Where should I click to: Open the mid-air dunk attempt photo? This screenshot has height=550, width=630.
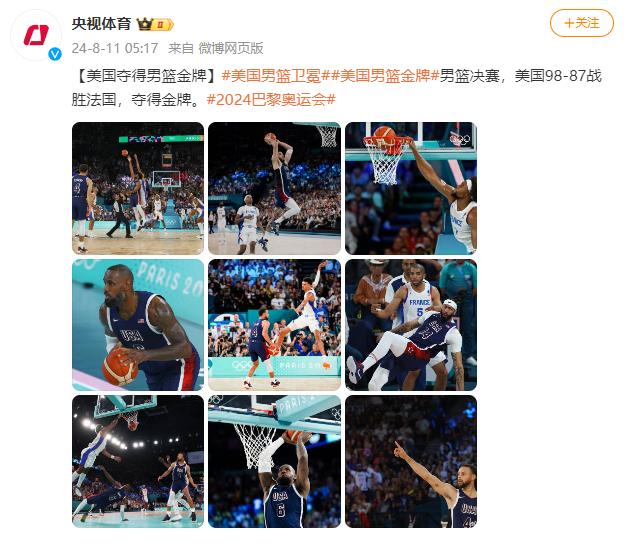274,188
